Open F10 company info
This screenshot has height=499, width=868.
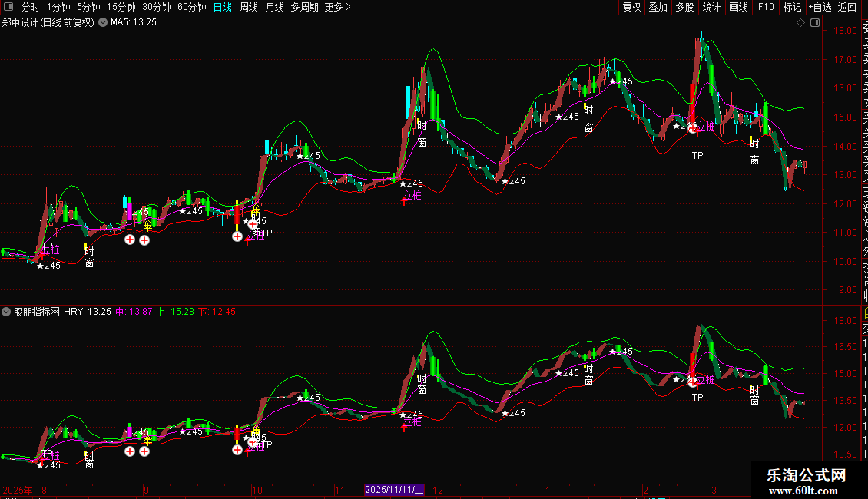pyautogui.click(x=766, y=7)
